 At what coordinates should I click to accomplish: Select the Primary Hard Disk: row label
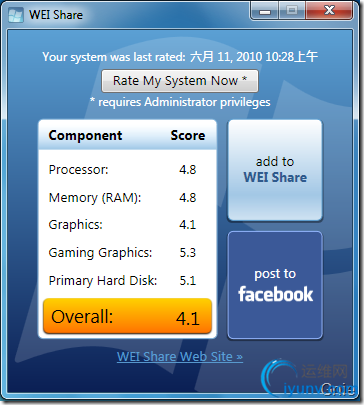coord(103,280)
